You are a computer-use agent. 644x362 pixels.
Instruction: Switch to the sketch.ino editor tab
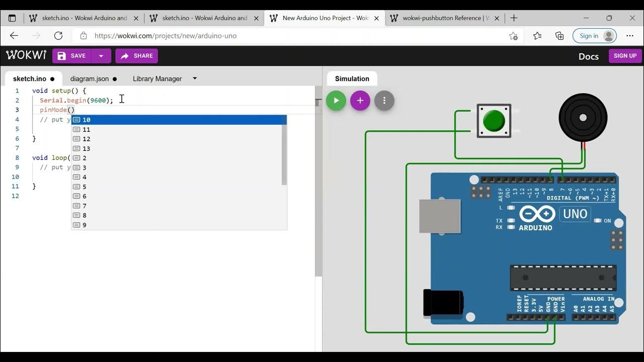(x=34, y=79)
